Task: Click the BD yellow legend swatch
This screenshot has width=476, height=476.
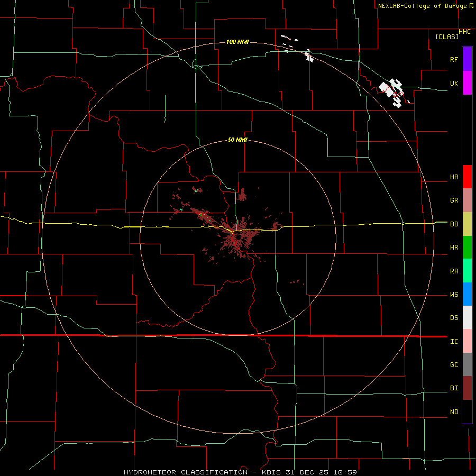Action: click(x=467, y=224)
